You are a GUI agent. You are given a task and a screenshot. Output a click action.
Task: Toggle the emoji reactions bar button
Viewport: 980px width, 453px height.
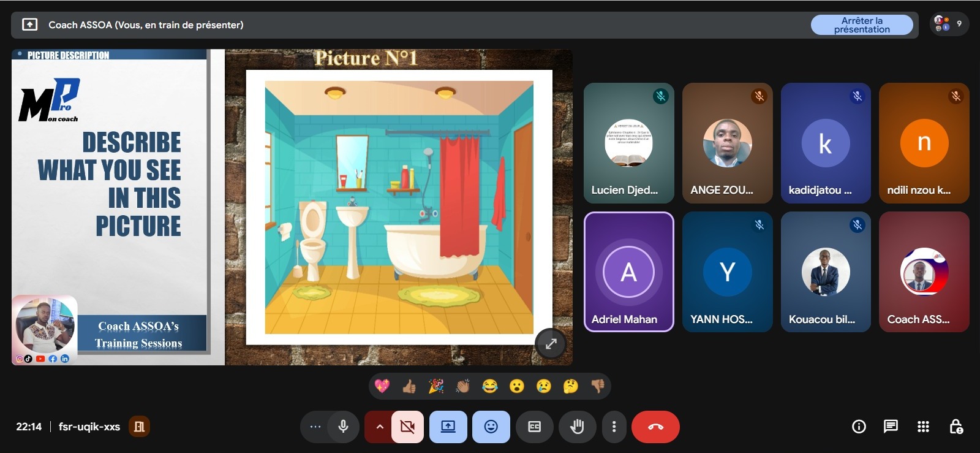[x=491, y=427]
